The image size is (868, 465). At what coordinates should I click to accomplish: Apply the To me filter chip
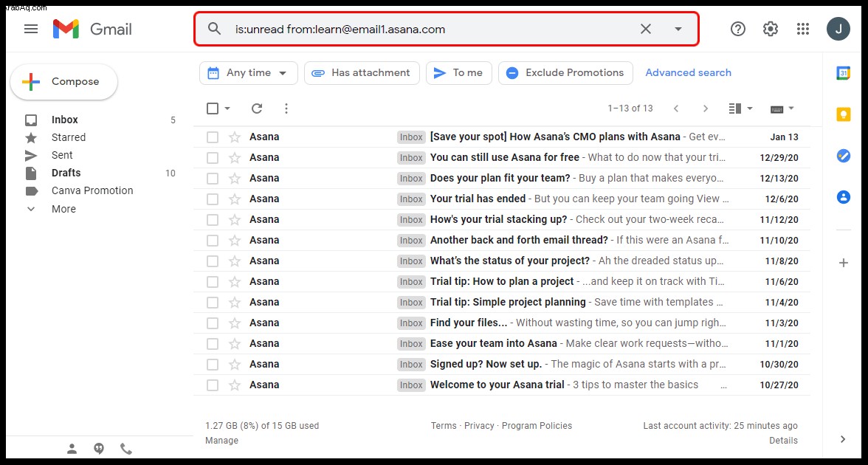pos(459,73)
